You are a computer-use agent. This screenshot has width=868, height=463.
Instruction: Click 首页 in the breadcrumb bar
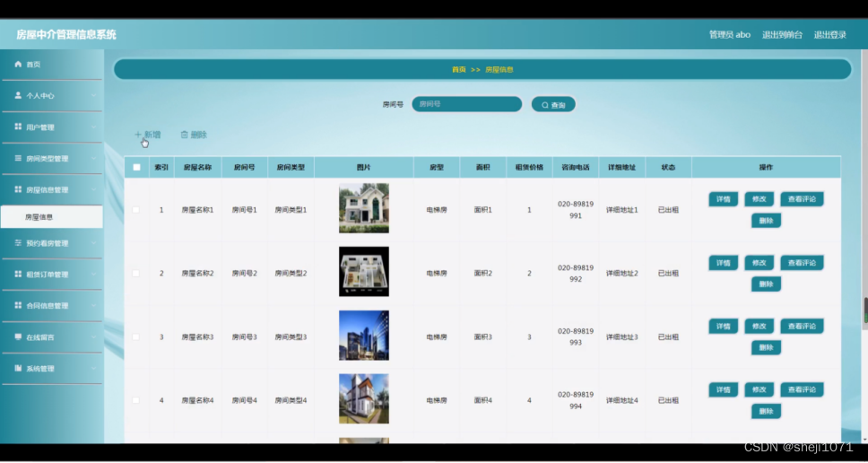pyautogui.click(x=458, y=70)
